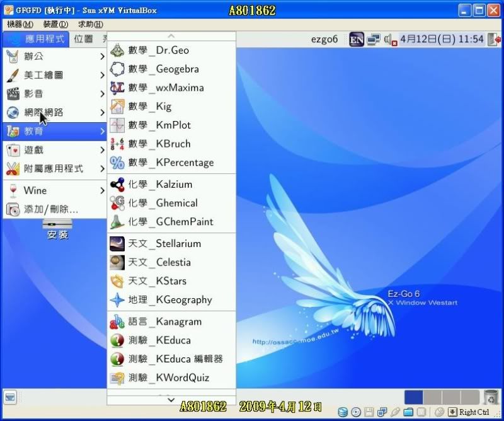Click the Kig geometry icon
Image resolution: width=504 pixels, height=421 pixels.
point(117,107)
